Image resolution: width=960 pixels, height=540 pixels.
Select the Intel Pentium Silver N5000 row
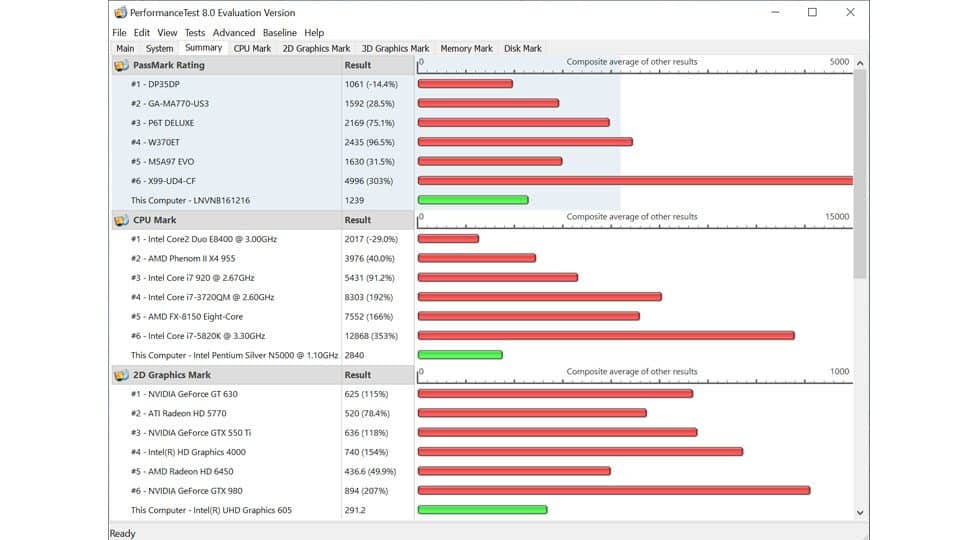click(482, 355)
